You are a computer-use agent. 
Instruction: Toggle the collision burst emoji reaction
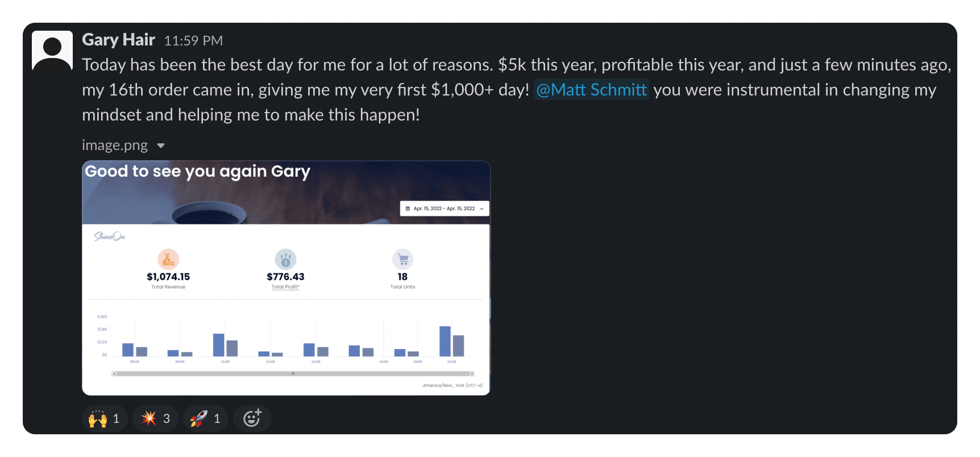[156, 419]
